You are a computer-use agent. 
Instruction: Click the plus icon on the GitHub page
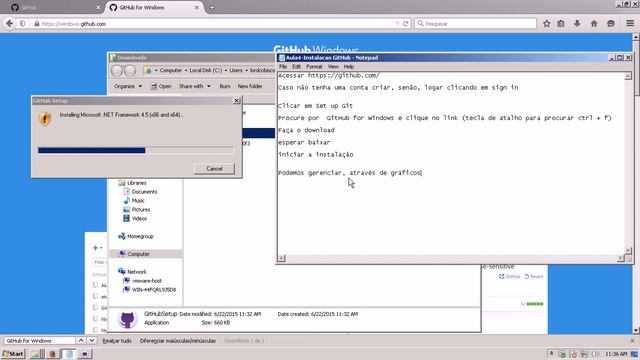pyautogui.click(x=97, y=248)
